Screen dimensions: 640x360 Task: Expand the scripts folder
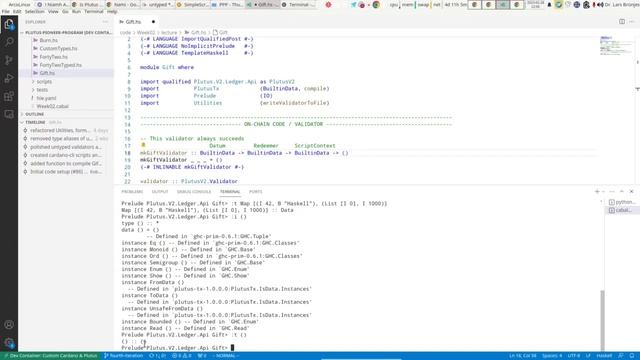click(x=44, y=82)
